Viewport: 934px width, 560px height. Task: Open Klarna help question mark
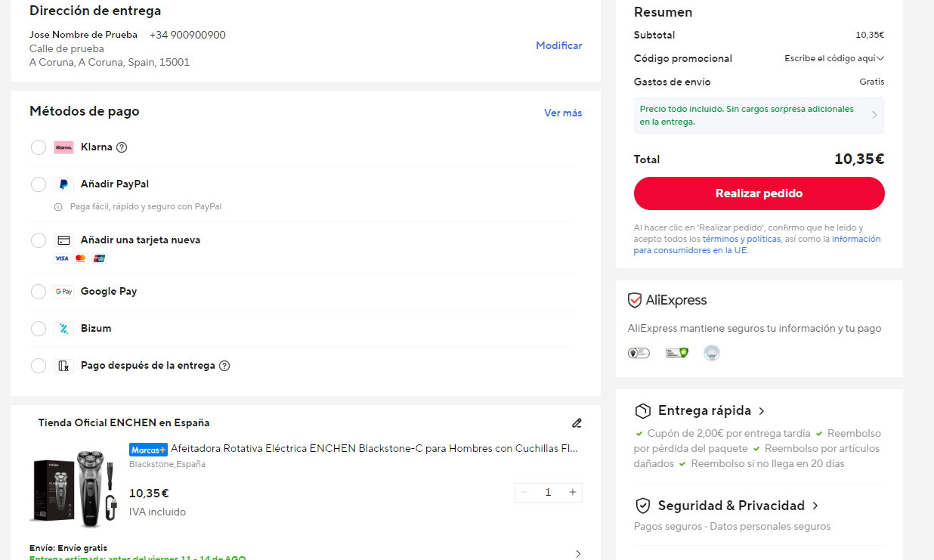[122, 147]
